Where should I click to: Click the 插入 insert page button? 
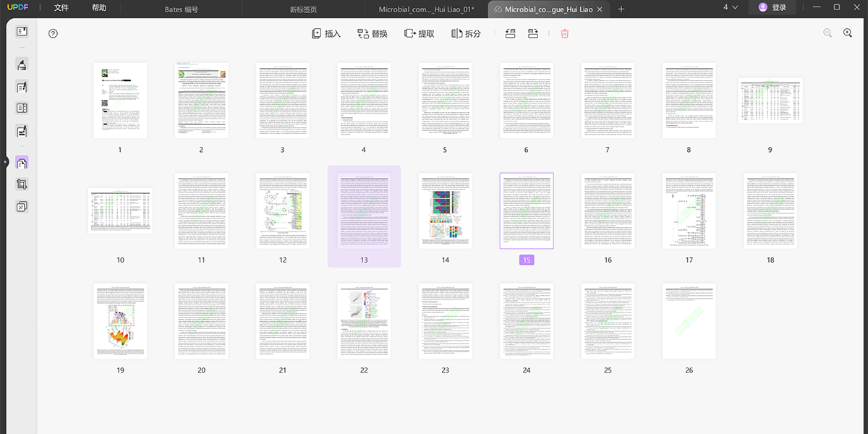pos(326,33)
